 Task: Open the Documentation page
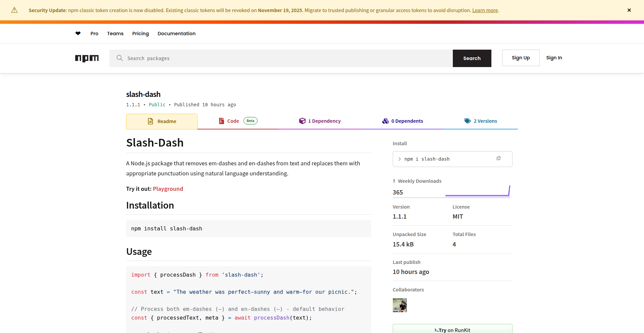click(176, 34)
